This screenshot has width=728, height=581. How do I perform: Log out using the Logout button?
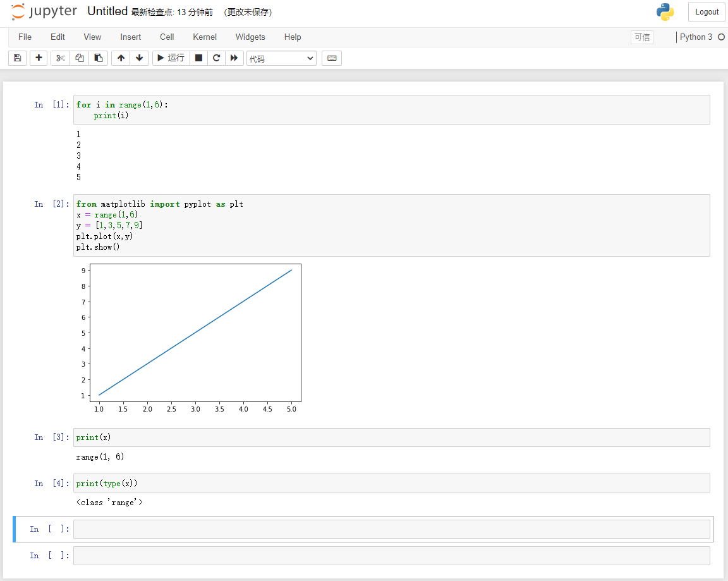tap(707, 12)
